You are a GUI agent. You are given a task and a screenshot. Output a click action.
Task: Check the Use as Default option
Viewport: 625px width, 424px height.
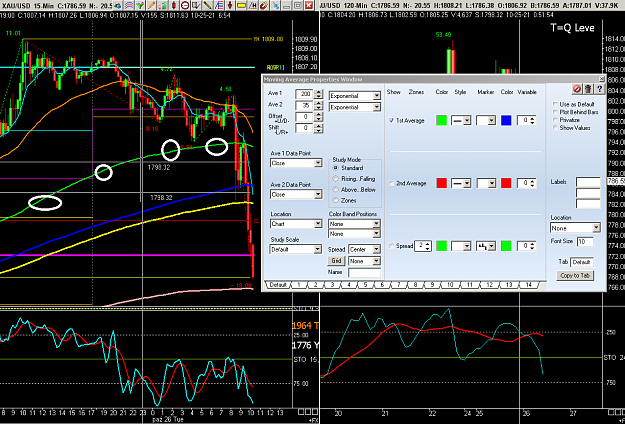tap(555, 104)
